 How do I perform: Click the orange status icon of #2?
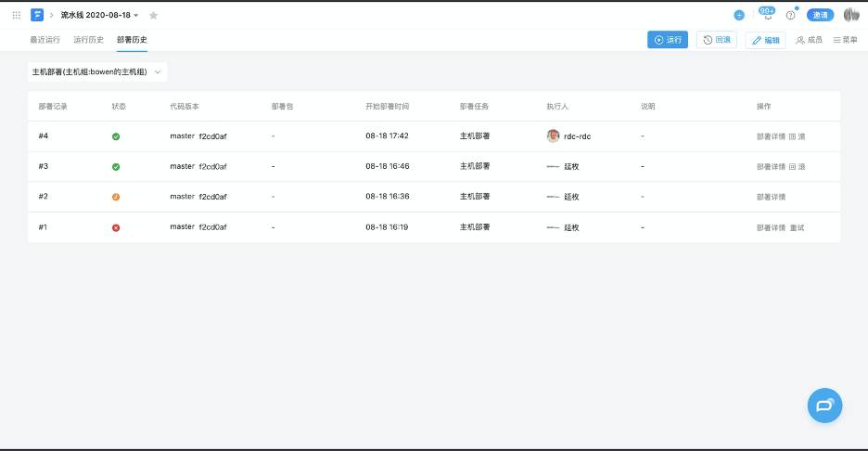coord(116,197)
